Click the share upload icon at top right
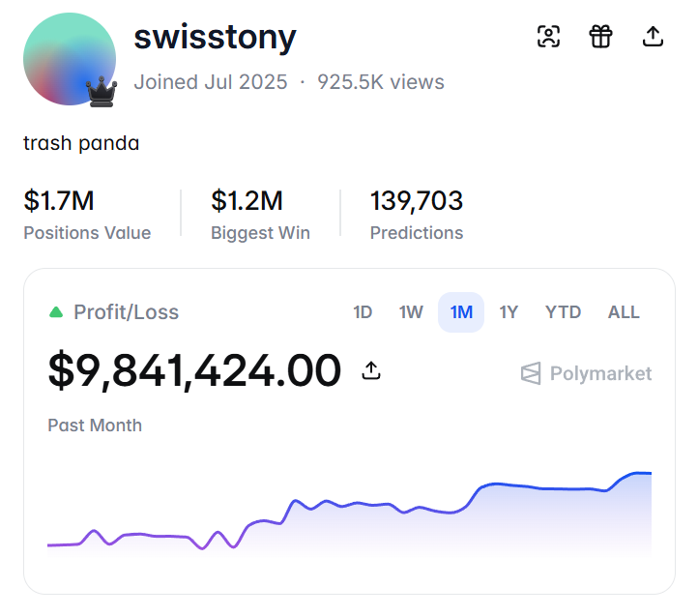Image resolution: width=698 pixels, height=616 pixels. (653, 36)
